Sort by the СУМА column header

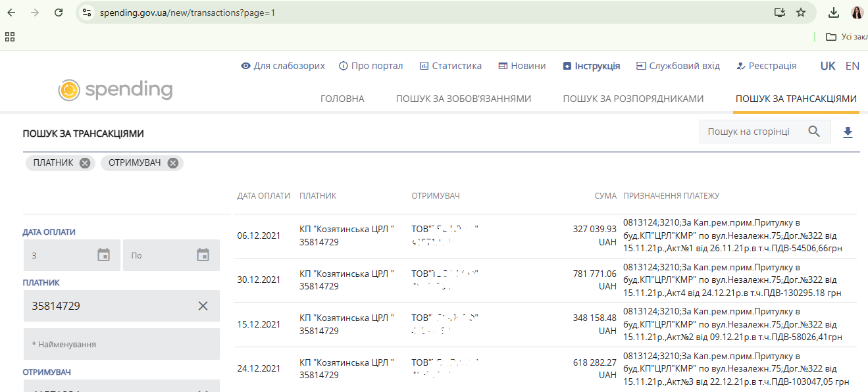point(605,196)
